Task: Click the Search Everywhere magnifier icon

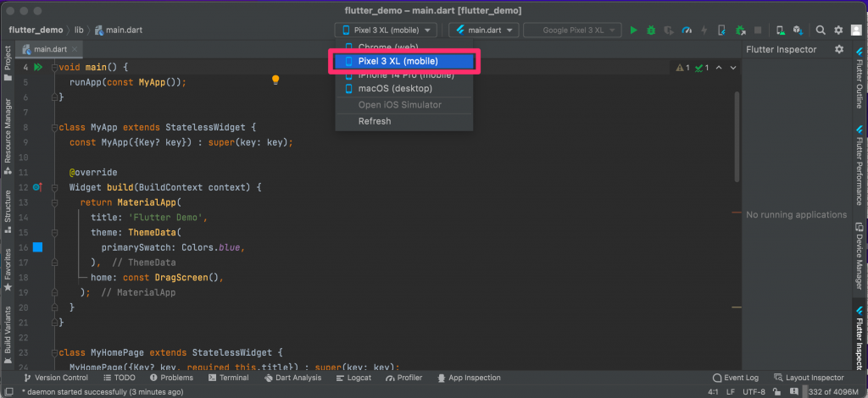Action: pyautogui.click(x=821, y=30)
